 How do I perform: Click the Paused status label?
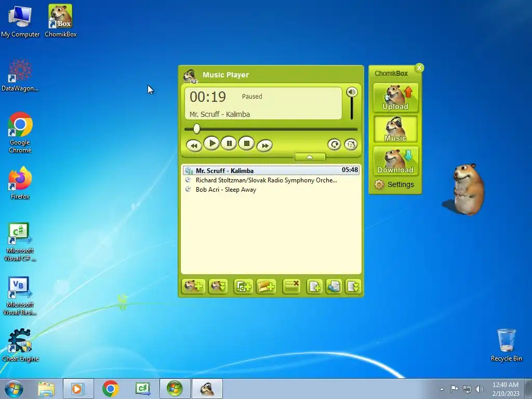coord(252,96)
